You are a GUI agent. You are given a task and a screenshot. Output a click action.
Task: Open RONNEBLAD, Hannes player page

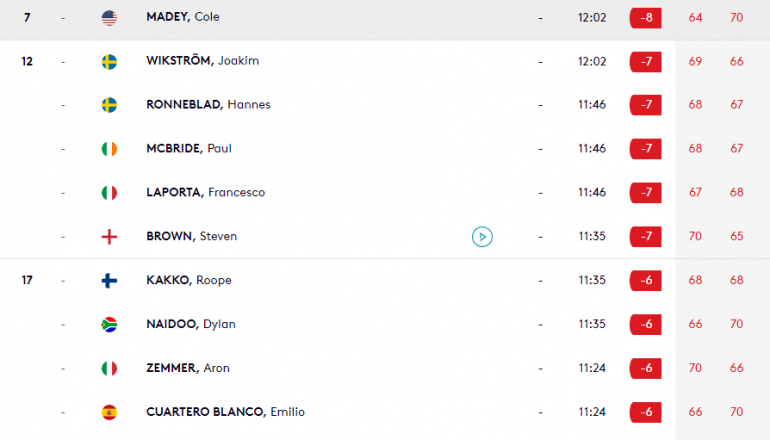(208, 104)
